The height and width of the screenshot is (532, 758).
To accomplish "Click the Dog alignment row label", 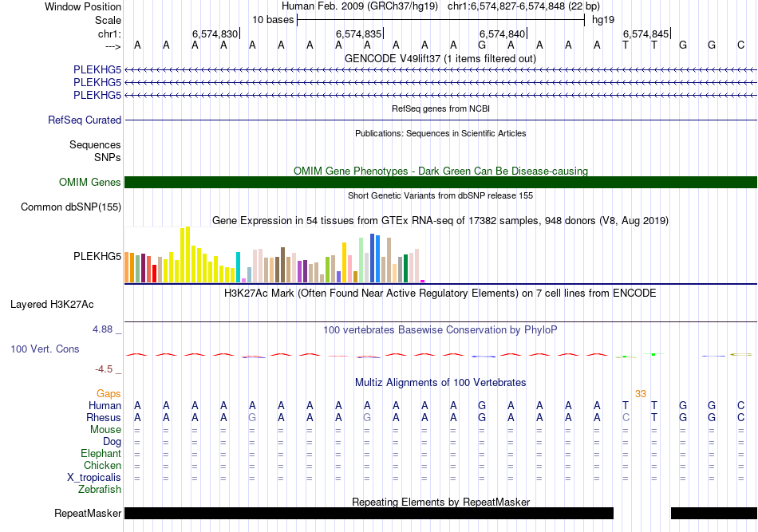I will [x=113, y=442].
